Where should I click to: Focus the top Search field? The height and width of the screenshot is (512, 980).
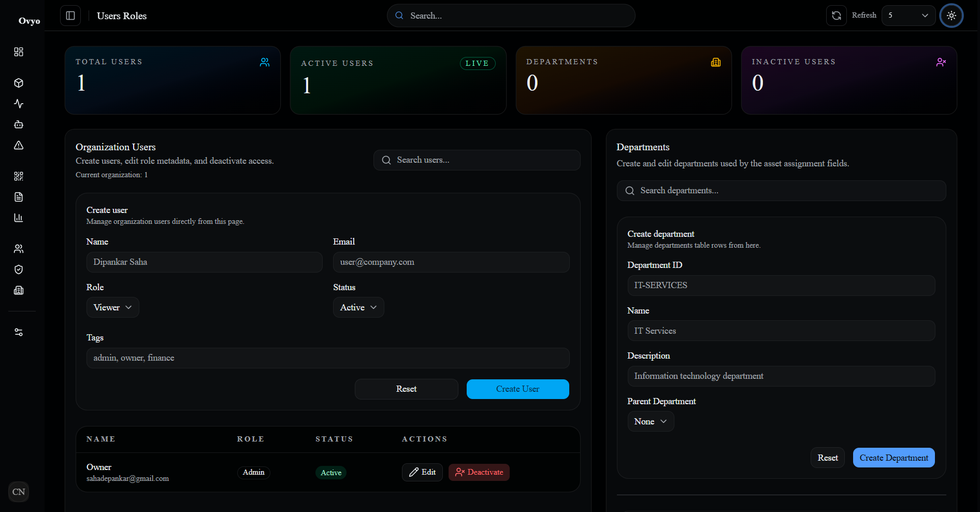(511, 16)
